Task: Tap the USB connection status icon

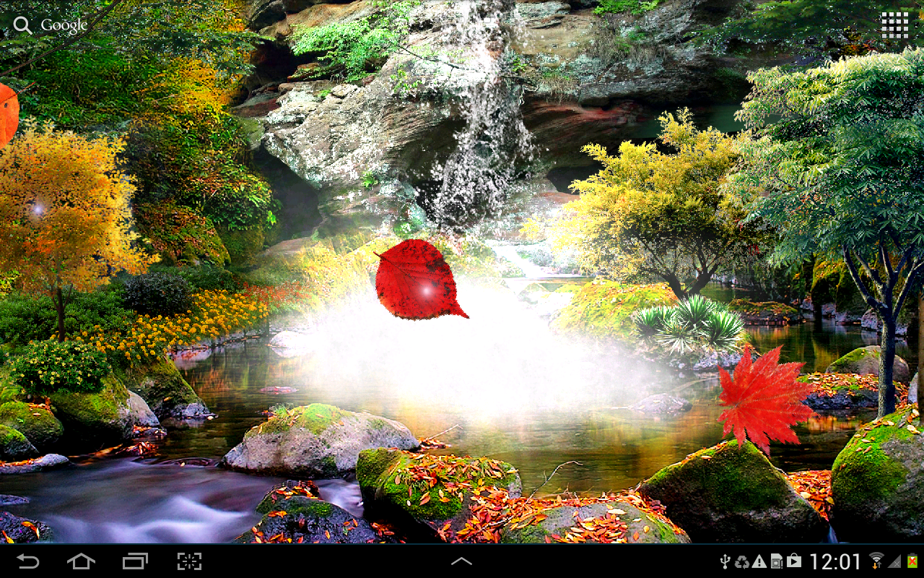Action: point(726,561)
